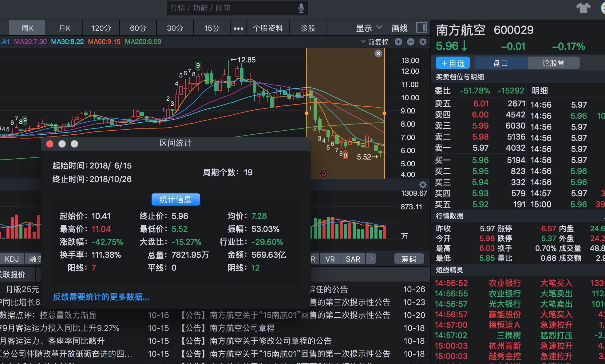Open volume indicator settings gear
The image size is (605, 364).
423,184
